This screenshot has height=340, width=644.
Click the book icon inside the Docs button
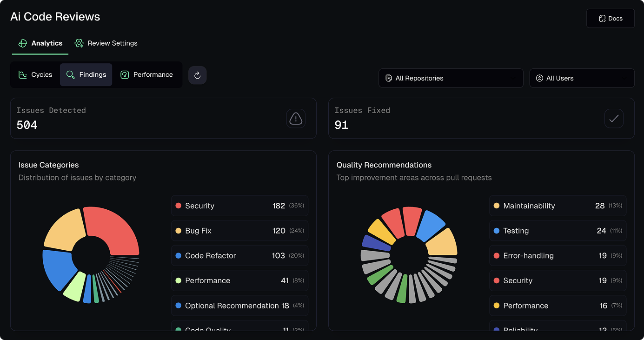tap(602, 18)
